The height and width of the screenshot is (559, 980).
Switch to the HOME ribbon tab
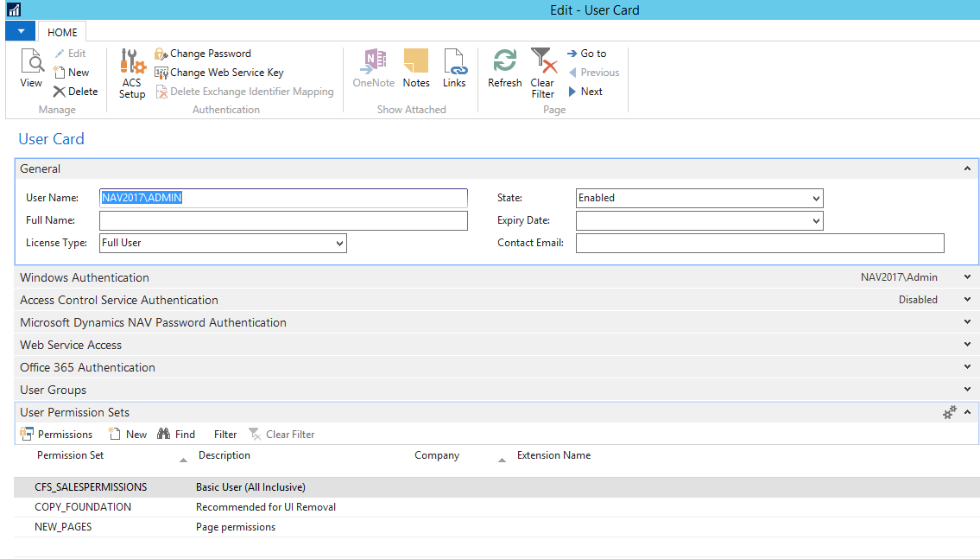point(62,32)
